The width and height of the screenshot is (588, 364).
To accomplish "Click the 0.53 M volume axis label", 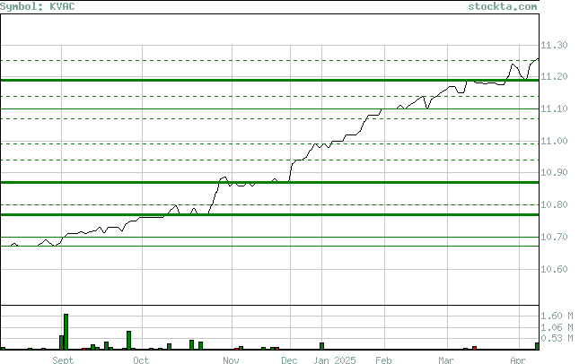I will click(557, 338).
